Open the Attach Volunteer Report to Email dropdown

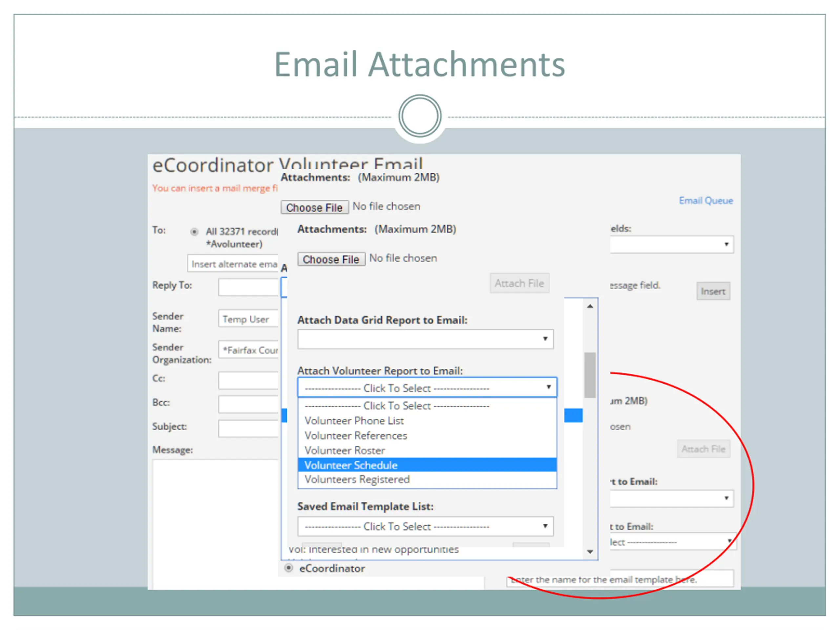coord(427,387)
